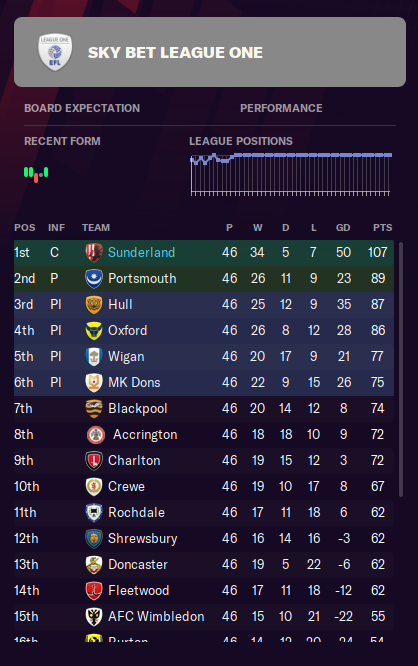Click the Portsmouth club crest

pyautogui.click(x=94, y=279)
